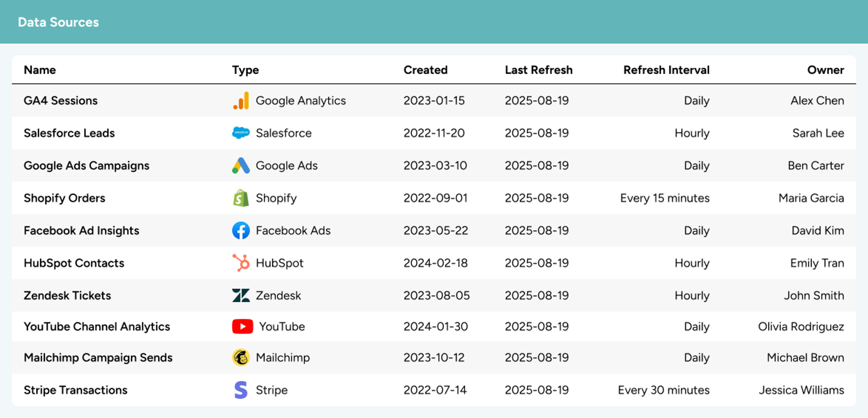Click the Zendesk logo icon
Viewport: 868px width, 418px height.
(241, 296)
